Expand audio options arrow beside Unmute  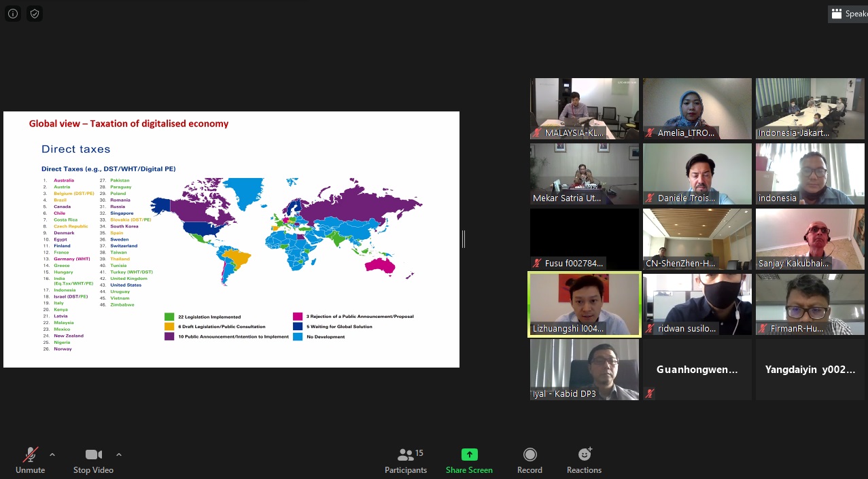52,455
